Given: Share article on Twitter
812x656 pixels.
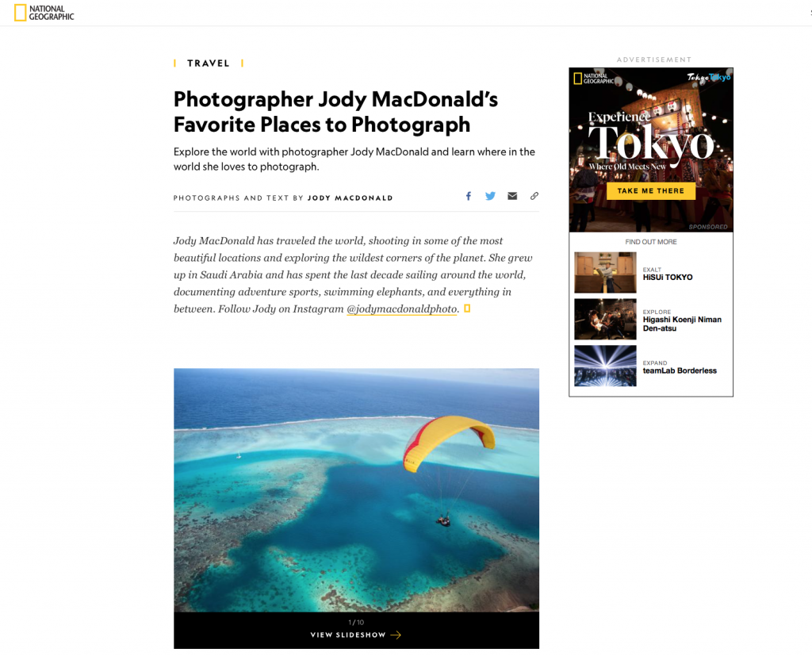Looking at the screenshot, I should pyautogui.click(x=490, y=196).
